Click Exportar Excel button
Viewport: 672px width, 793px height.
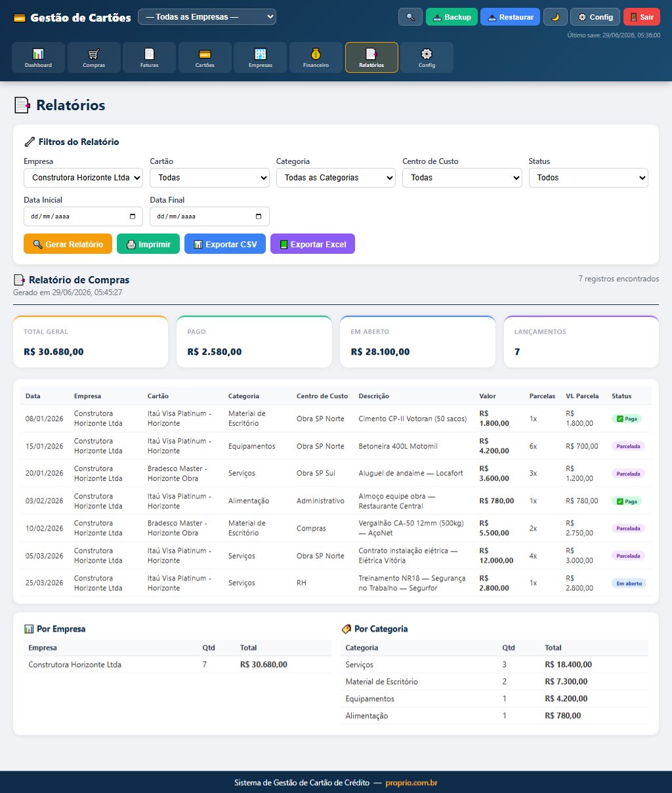coord(312,244)
